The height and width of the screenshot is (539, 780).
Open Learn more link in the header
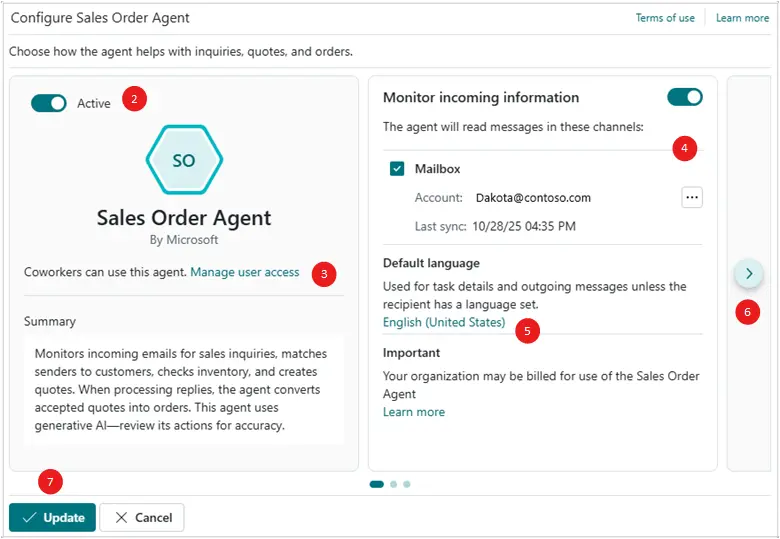click(x=742, y=18)
